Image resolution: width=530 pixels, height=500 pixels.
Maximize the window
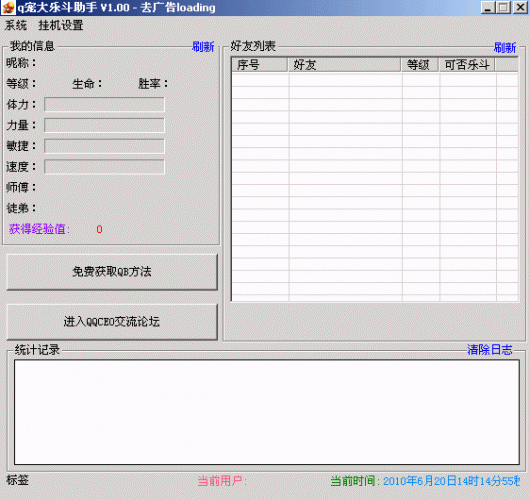click(x=504, y=7)
